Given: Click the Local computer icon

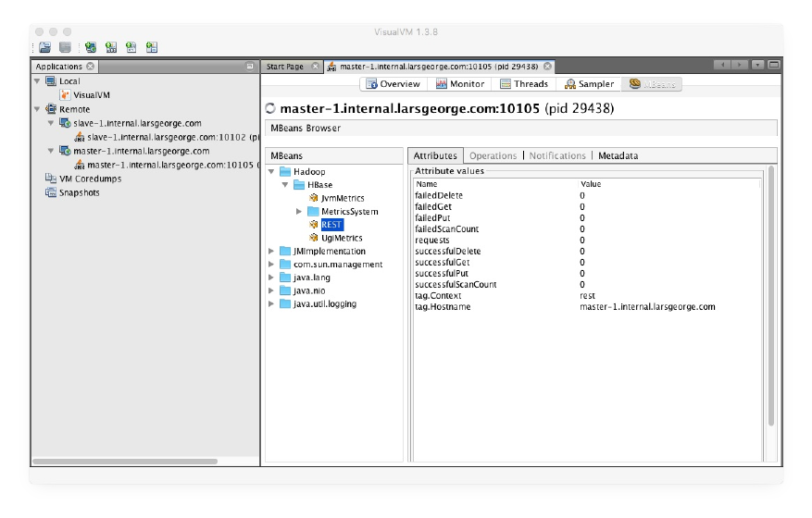Looking at the screenshot, I should point(51,81).
